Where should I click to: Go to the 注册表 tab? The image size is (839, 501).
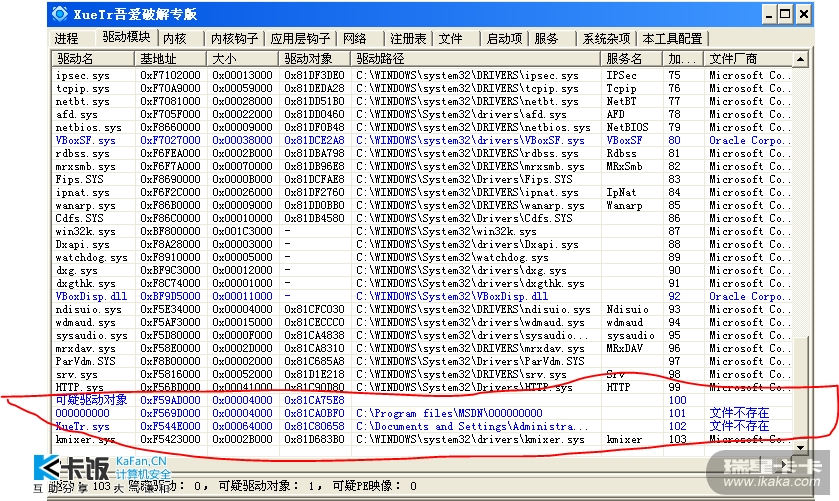pyautogui.click(x=408, y=39)
